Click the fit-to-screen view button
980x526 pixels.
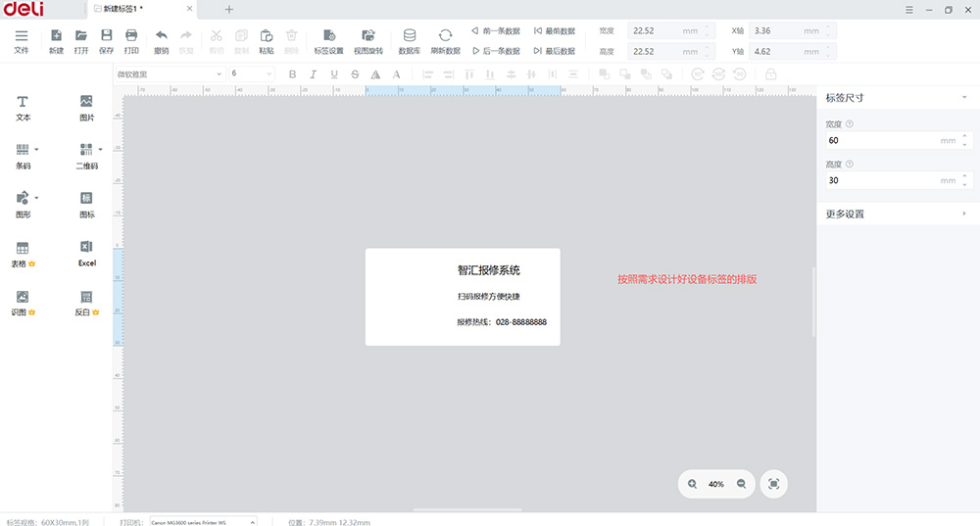[x=774, y=484]
